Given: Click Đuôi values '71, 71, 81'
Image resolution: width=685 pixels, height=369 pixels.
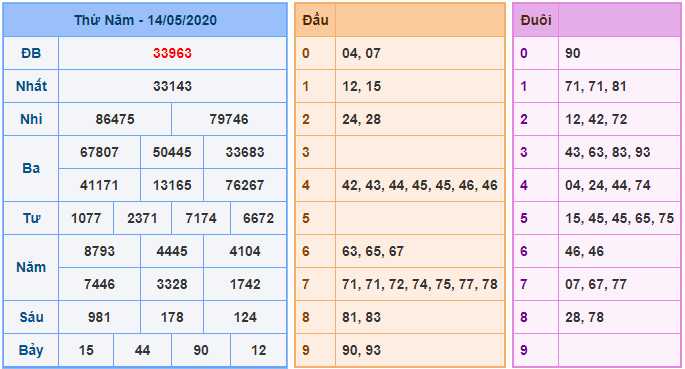Looking at the screenshot, I should [x=595, y=86].
